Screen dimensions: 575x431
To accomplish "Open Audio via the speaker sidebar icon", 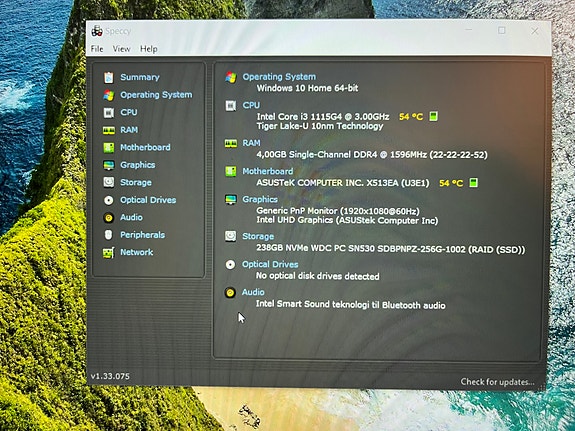I will (x=109, y=218).
